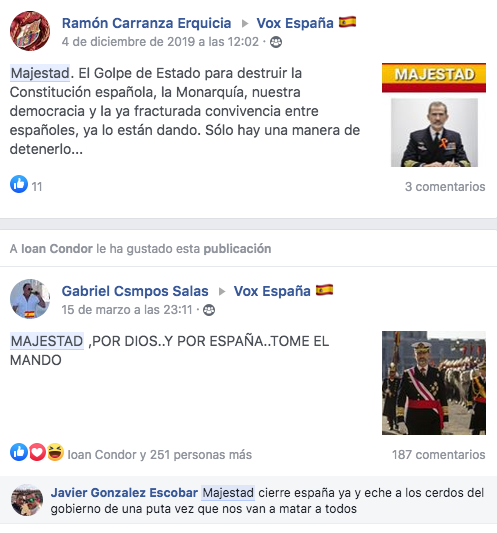
Task: Open Javier Gonzalez Escobar's avatar
Action: click(x=27, y=500)
